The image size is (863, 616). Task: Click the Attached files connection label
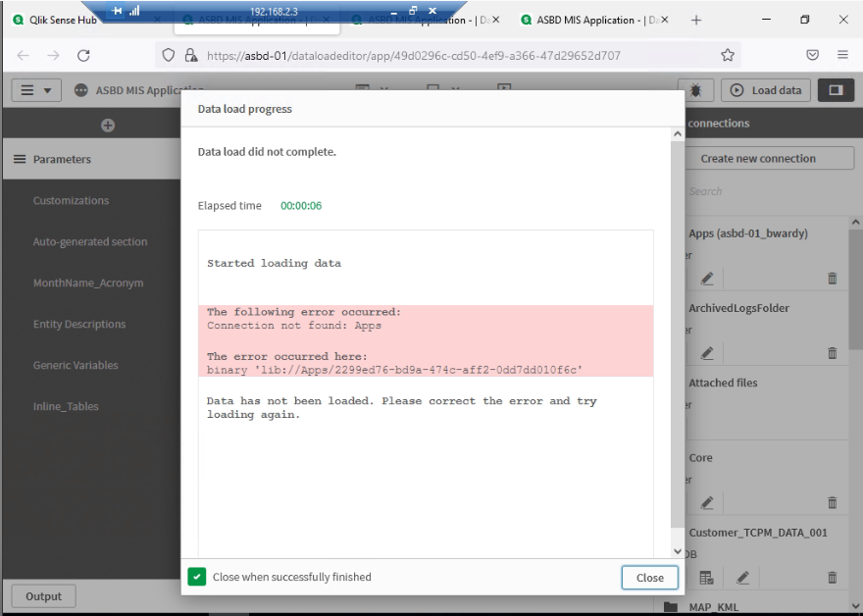click(x=723, y=384)
